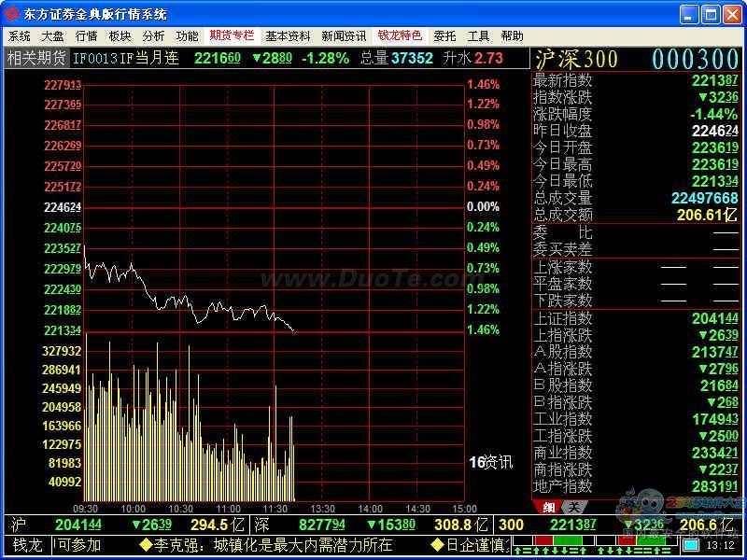This screenshot has width=747, height=560.
Task: Click the 今日最高 row label
Action: click(563, 165)
